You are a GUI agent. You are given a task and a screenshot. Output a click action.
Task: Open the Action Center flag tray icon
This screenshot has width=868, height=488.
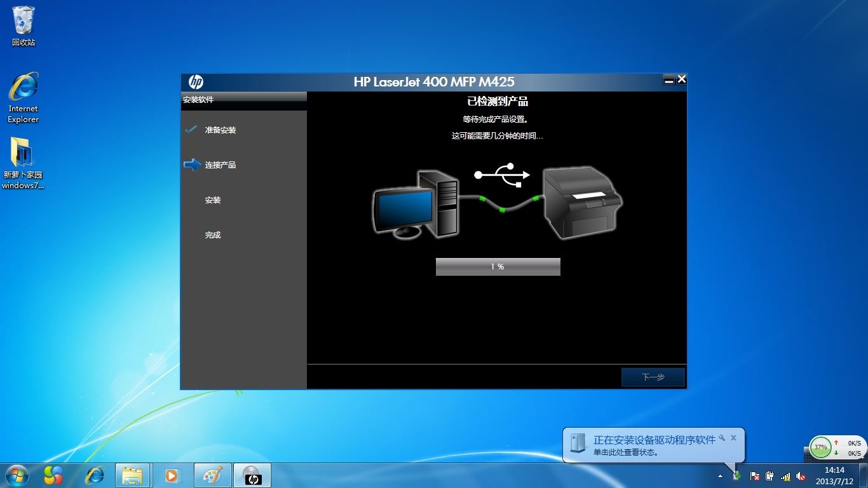[x=755, y=476]
